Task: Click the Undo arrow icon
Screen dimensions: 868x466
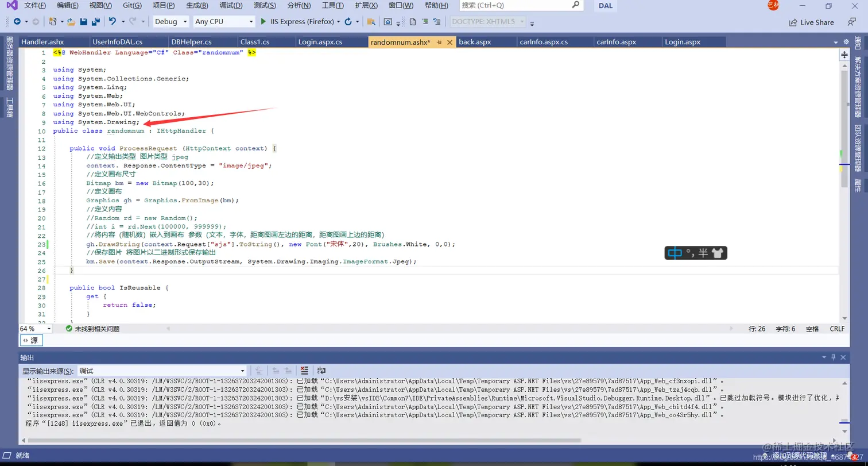Action: 112,21
